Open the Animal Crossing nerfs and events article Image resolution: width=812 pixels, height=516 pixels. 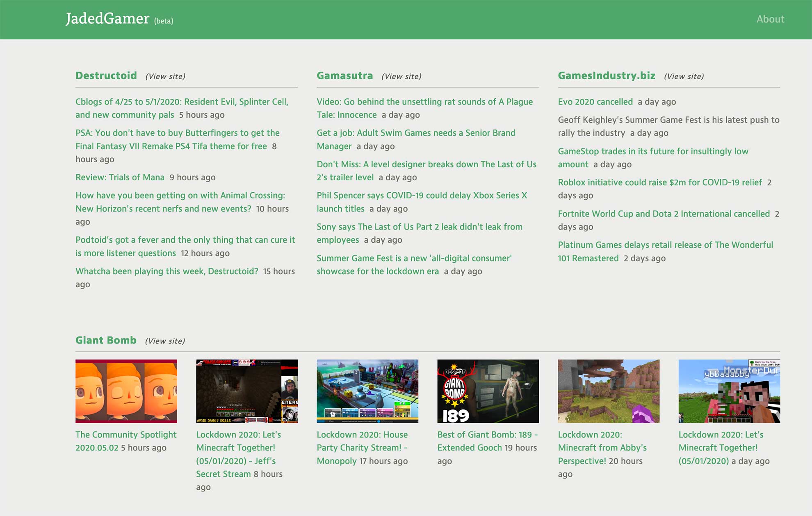click(x=180, y=202)
